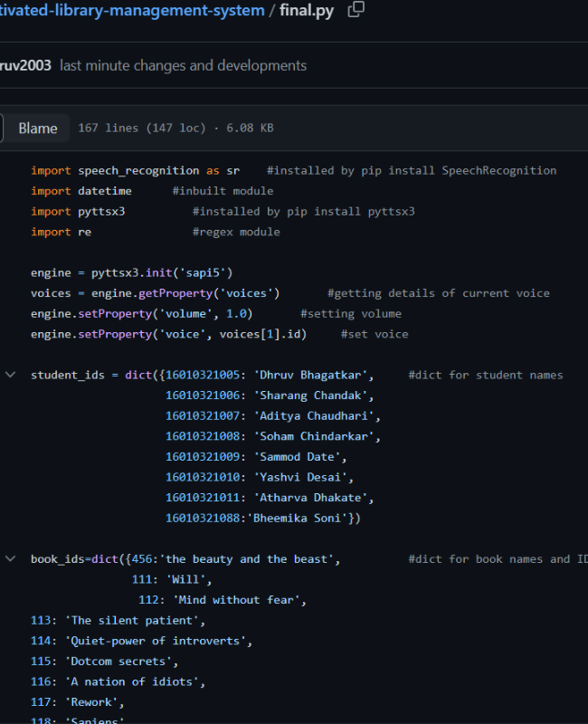Viewport: 588px width, 724px height.
Task: Click the '#setting volume' comment
Action: pos(351,313)
